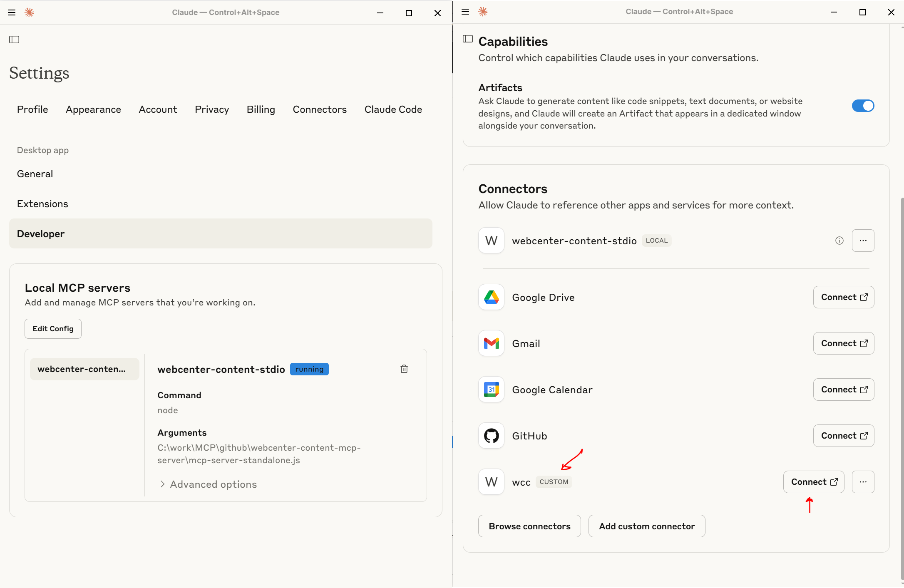Click CUSTOM tag next to wcc

coord(554,482)
